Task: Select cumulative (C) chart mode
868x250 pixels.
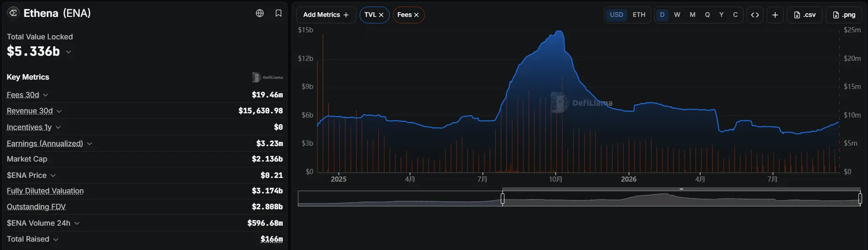Action: click(735, 15)
